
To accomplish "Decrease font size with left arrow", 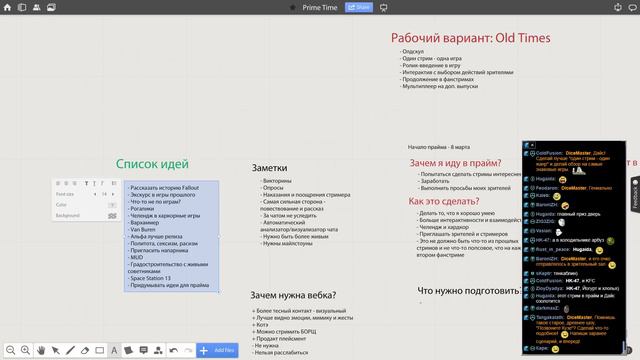I will coord(95,194).
